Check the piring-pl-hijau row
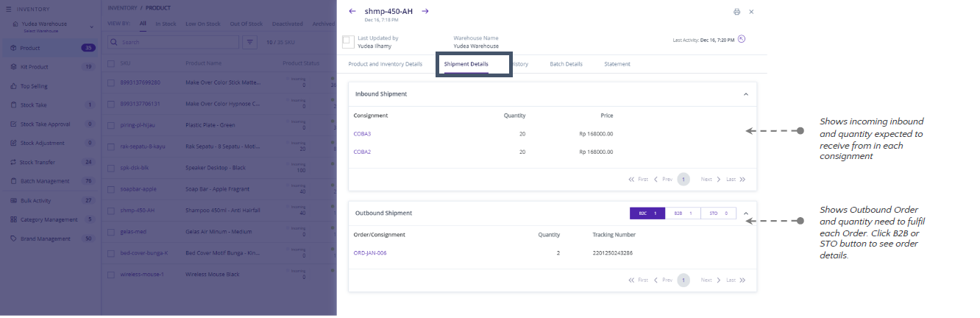The image size is (980, 318). click(x=111, y=125)
